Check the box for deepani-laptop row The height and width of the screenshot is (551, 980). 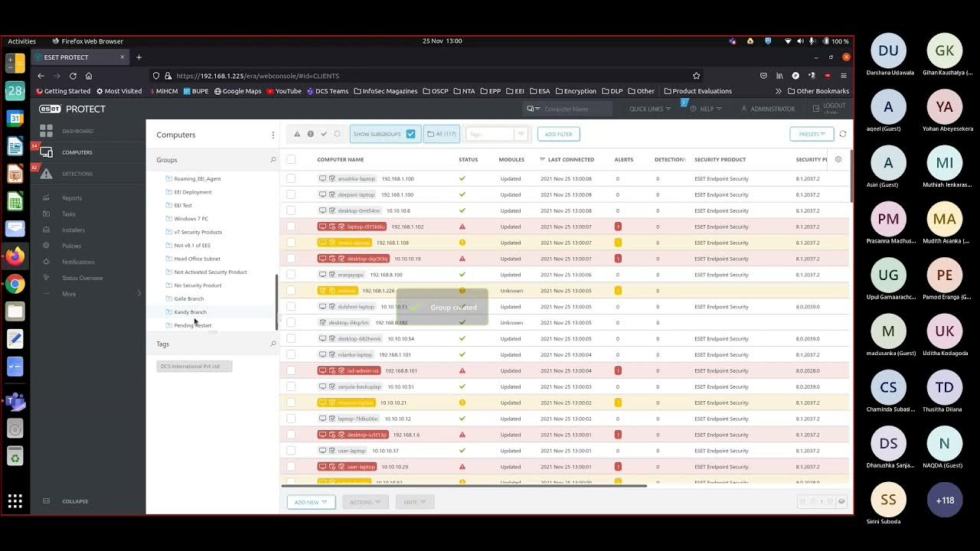pos(291,194)
